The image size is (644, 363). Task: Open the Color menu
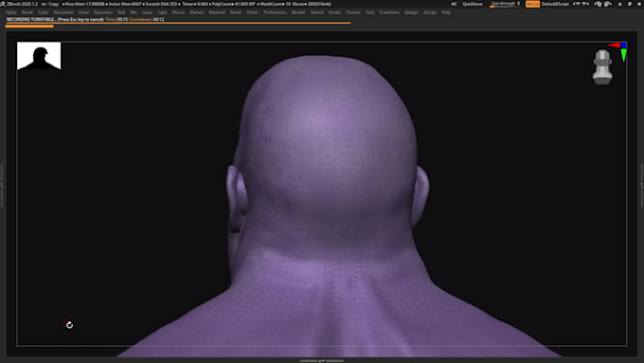pos(43,12)
